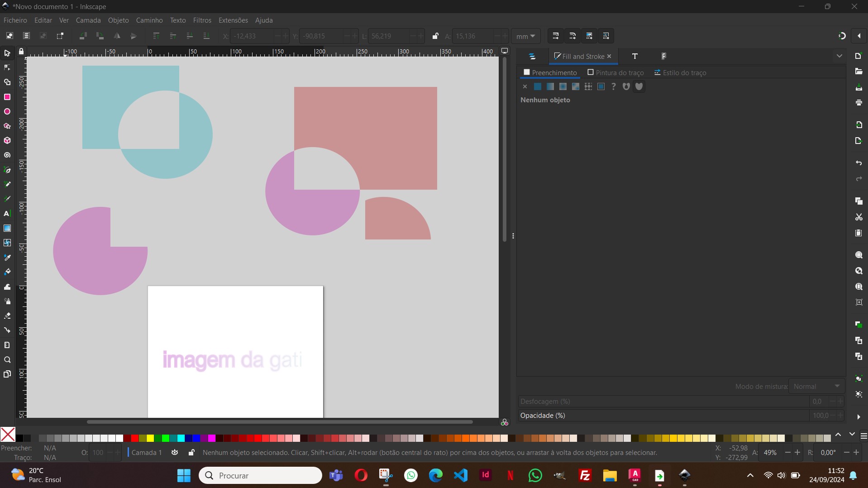Select the Bezier pen tool
This screenshot has height=488, width=868.
click(7, 170)
